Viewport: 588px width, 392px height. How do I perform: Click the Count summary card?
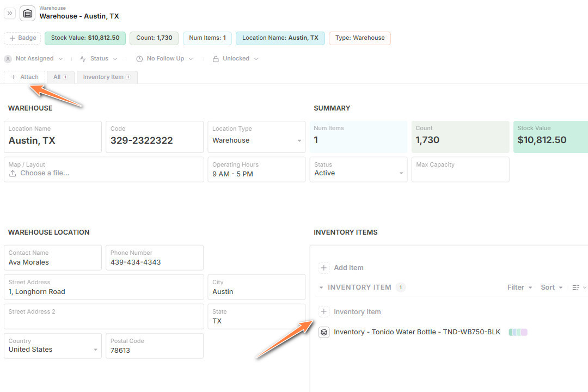point(461,137)
